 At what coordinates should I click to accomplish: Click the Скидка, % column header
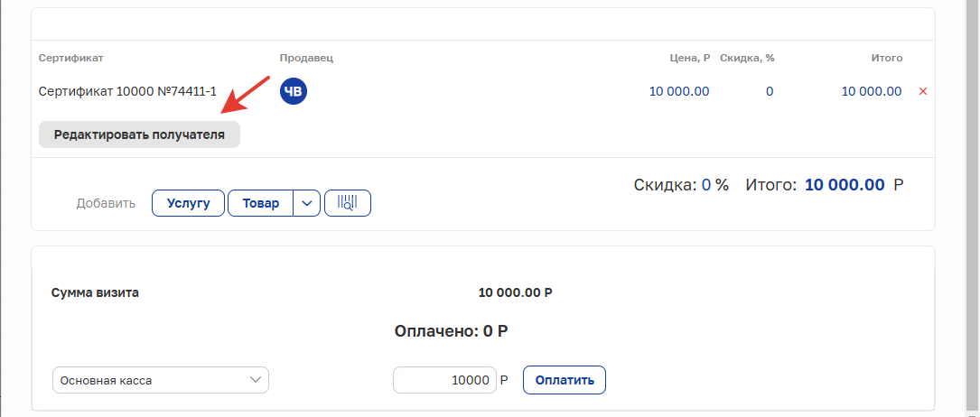(x=748, y=58)
